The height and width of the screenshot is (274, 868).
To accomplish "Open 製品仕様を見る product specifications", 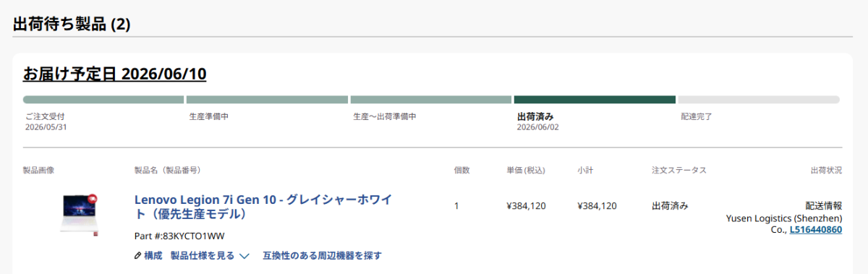I will coord(203,256).
